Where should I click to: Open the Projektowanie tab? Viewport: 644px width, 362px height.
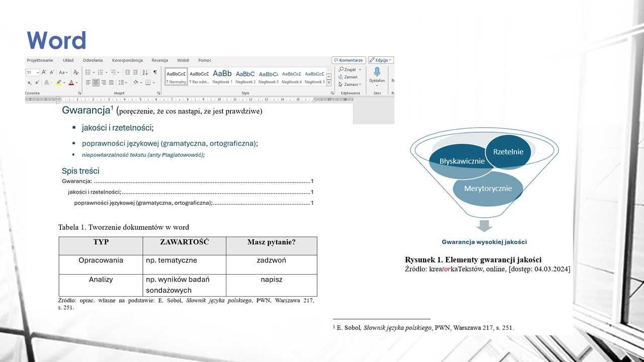click(x=40, y=60)
